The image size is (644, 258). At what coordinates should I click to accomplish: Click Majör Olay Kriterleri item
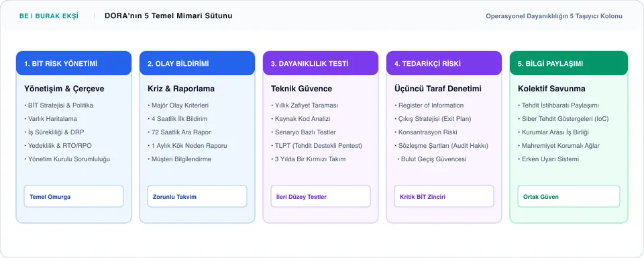(x=178, y=105)
